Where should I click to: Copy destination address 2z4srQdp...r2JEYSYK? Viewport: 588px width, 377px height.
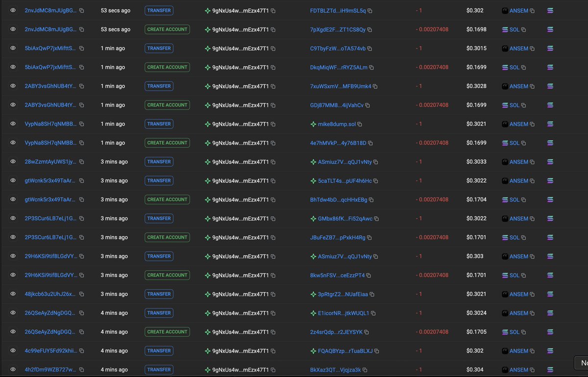367,332
